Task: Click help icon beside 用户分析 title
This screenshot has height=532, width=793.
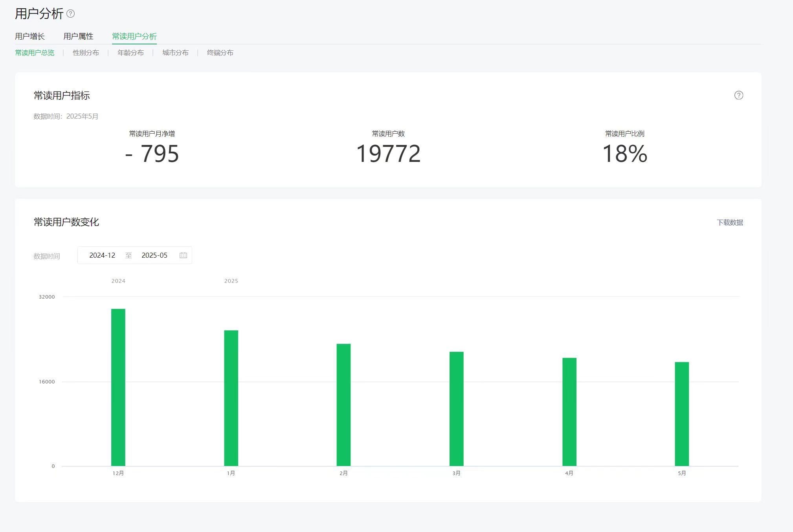Action: [70, 14]
